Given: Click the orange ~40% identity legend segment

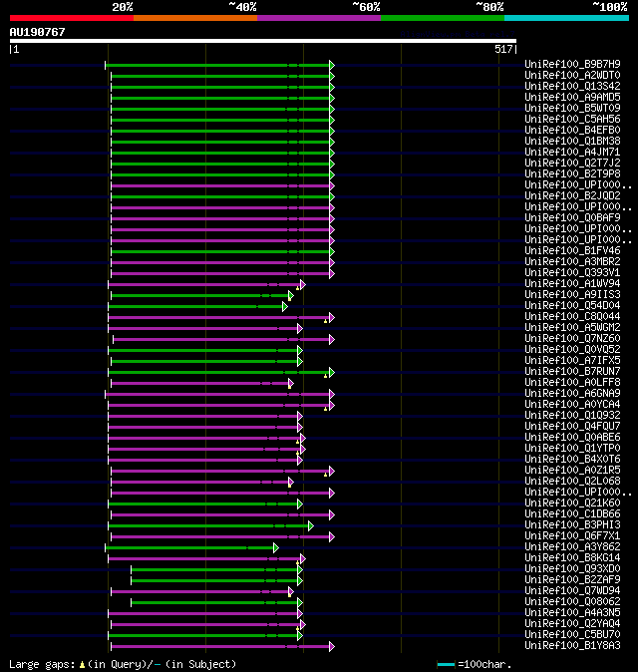Looking at the screenshot, I should click(195, 18).
